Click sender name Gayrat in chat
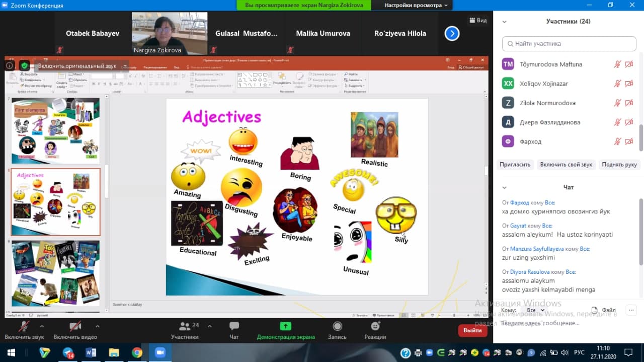 [x=518, y=226]
